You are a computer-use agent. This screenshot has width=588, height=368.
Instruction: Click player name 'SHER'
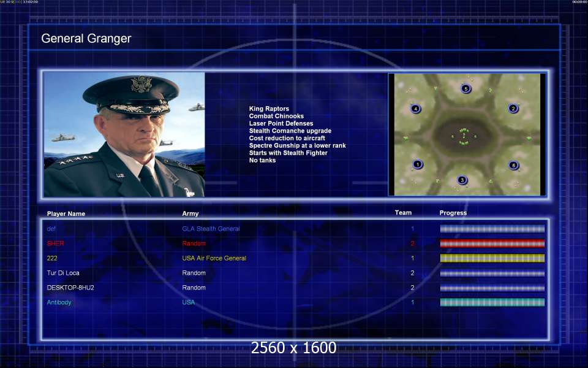pos(56,243)
